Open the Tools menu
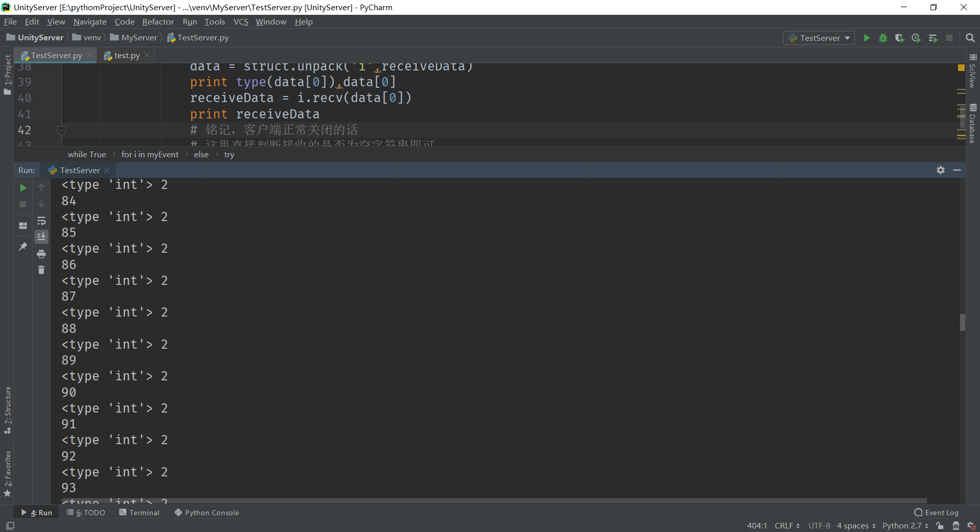980x532 pixels. [215, 22]
